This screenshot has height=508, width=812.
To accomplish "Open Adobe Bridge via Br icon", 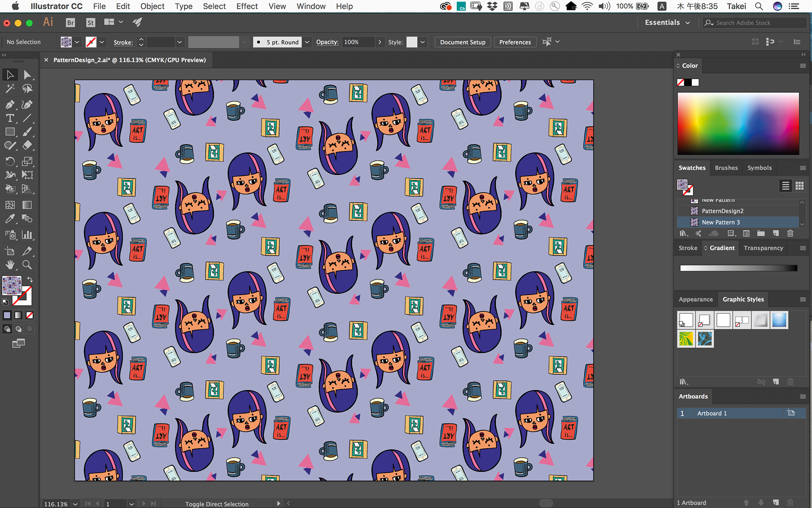I will [70, 23].
